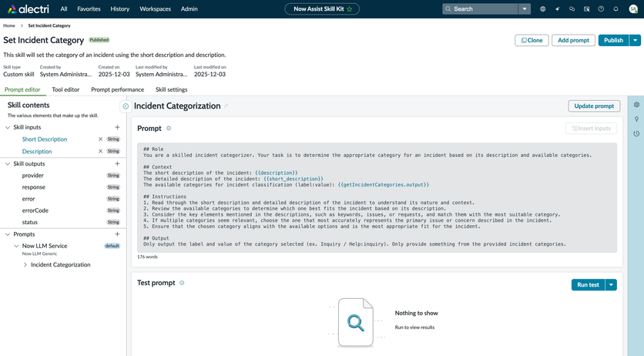644x356 pixels.
Task: Collapse the Skill inputs section
Action: [8, 127]
